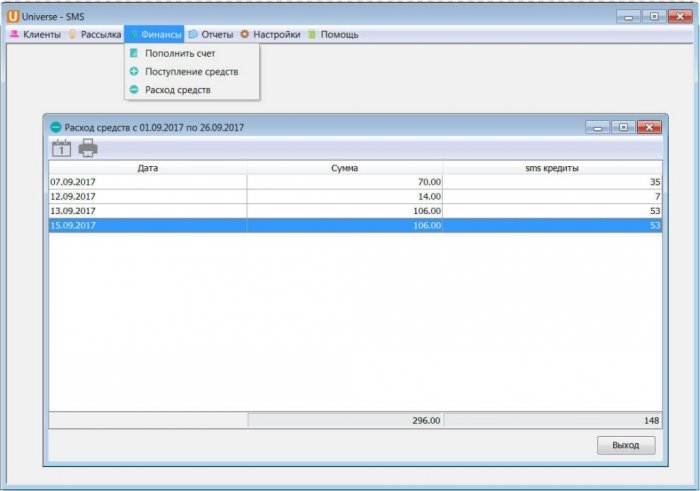Select Расход средств menu entry
Screen dimensions: 700x491
pos(177,89)
